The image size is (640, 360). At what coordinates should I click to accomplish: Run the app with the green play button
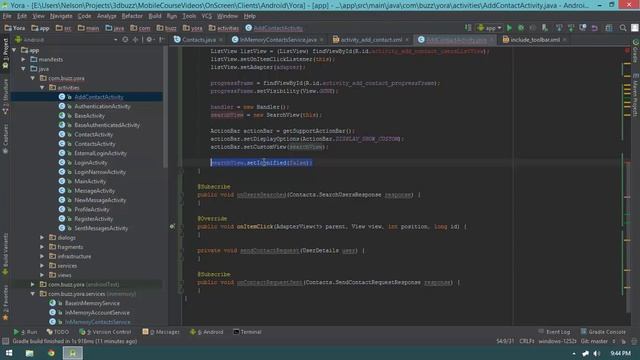pos(509,28)
